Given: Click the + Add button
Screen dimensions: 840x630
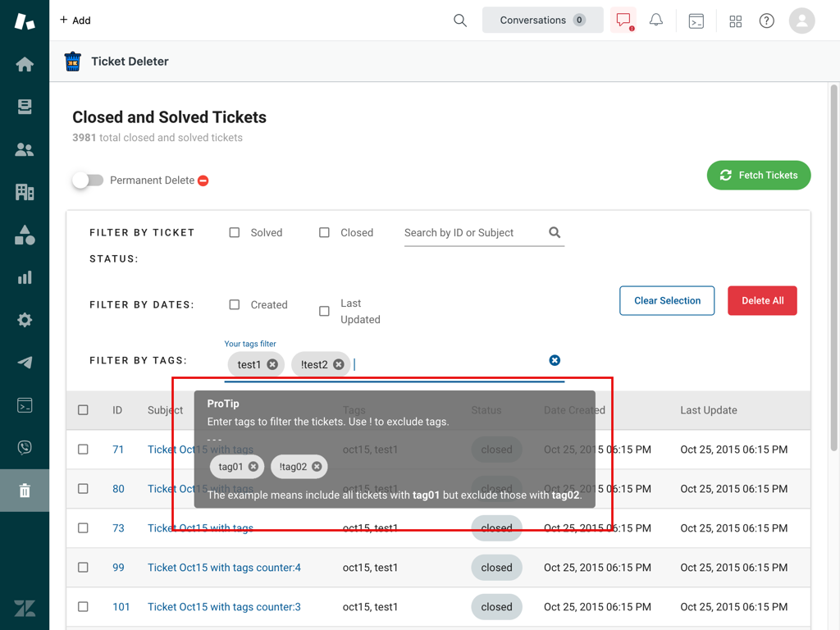Looking at the screenshot, I should [75, 21].
